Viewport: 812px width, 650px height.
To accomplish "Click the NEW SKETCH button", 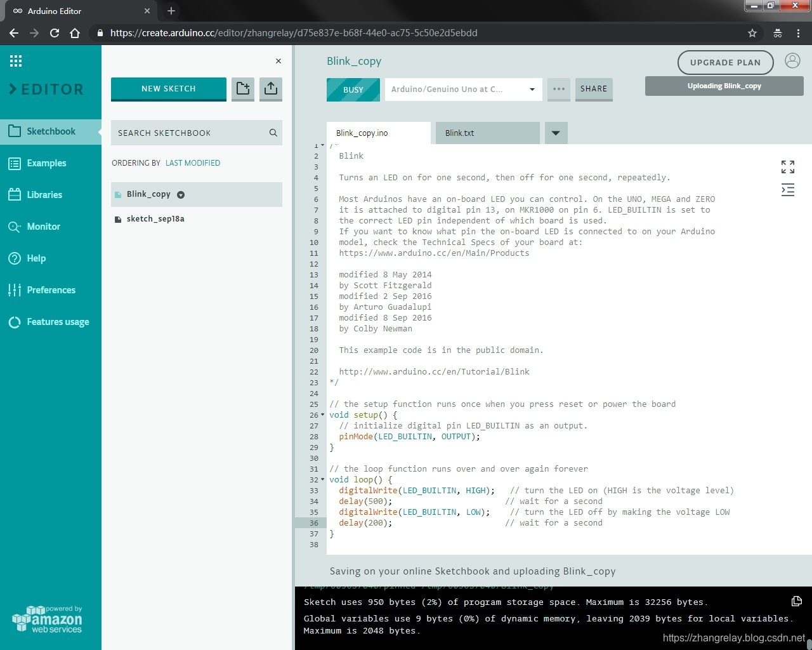I will (169, 89).
